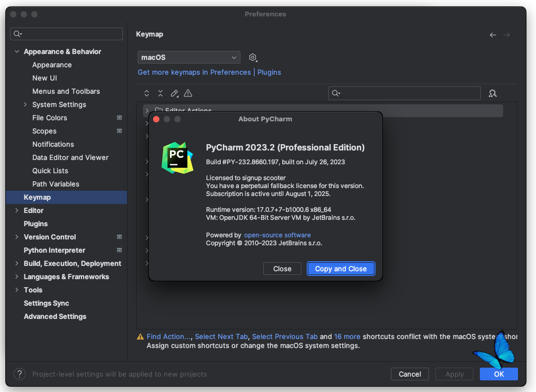Click the Apply button
Viewport: 536px width, 392px height.
[x=454, y=374]
